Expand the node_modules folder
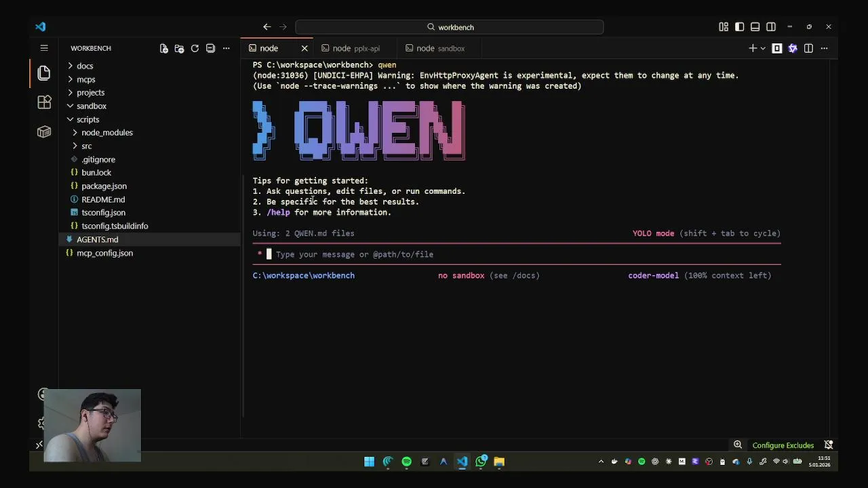The height and width of the screenshot is (488, 868). coord(107,132)
